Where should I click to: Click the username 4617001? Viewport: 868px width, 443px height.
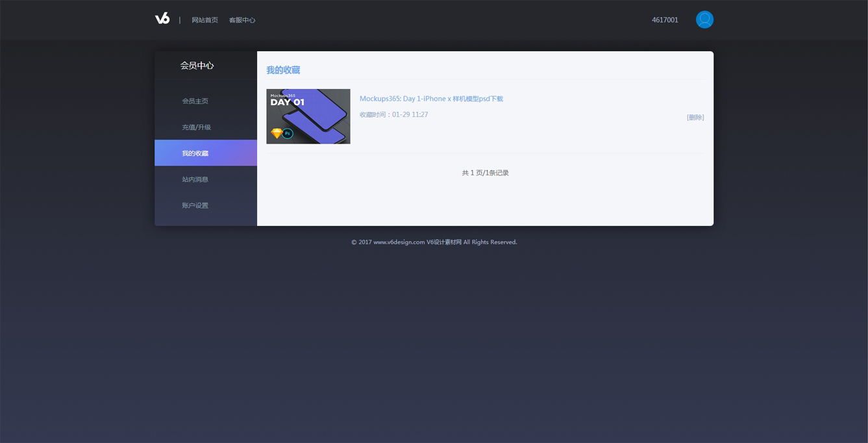click(665, 20)
